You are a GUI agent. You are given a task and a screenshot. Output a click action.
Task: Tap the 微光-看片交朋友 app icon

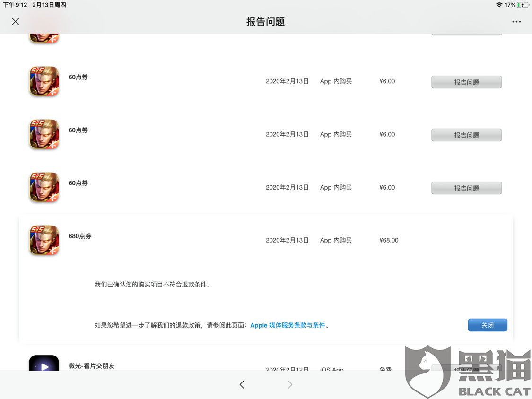(x=44, y=363)
